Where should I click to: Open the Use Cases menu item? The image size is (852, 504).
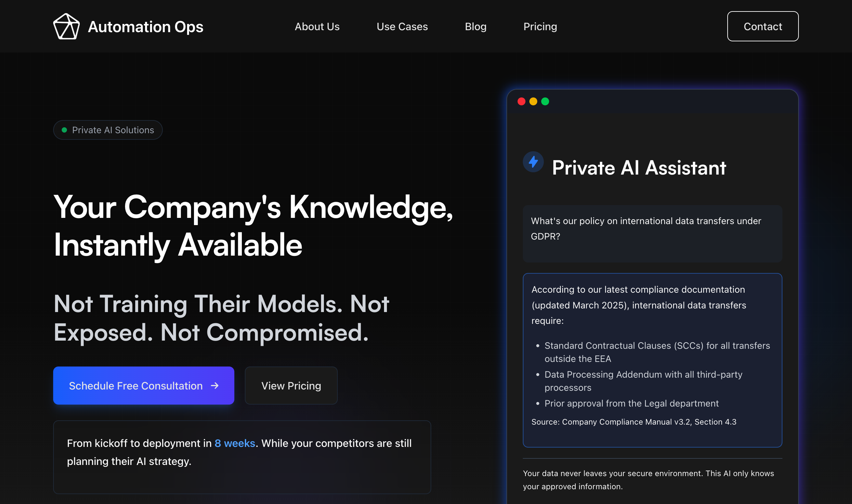[402, 27]
